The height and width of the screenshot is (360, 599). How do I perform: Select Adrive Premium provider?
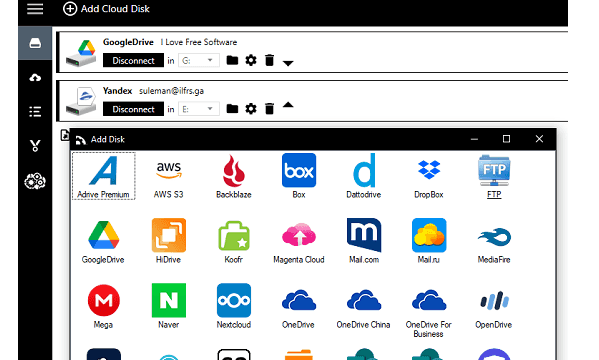tap(104, 176)
